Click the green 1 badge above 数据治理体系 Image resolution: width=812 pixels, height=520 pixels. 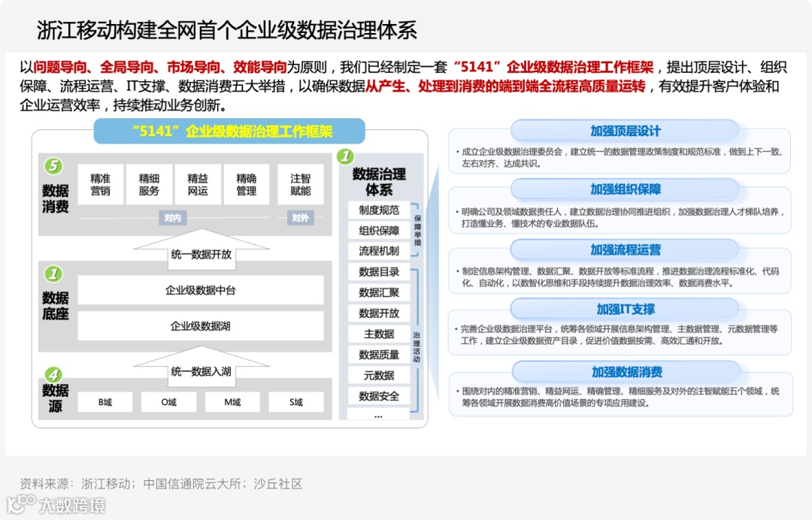click(x=345, y=156)
